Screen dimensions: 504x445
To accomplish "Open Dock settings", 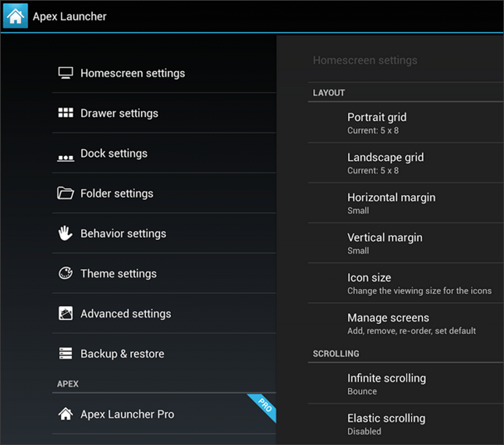I will [x=164, y=153].
